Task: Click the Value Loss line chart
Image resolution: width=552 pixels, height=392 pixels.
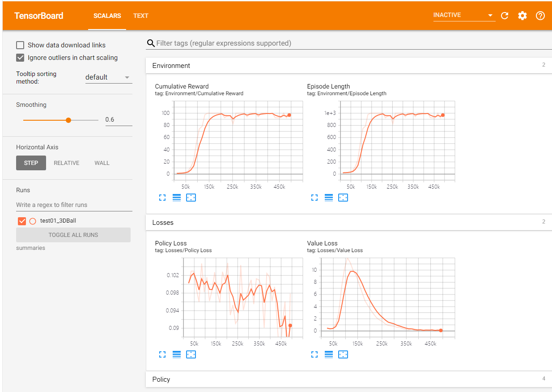Action: click(388, 298)
